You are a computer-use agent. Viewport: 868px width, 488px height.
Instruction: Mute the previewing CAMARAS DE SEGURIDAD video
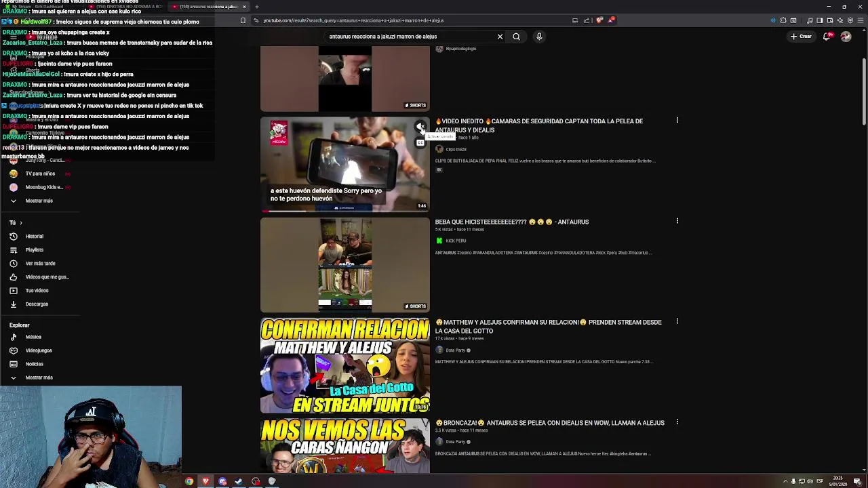coord(420,127)
